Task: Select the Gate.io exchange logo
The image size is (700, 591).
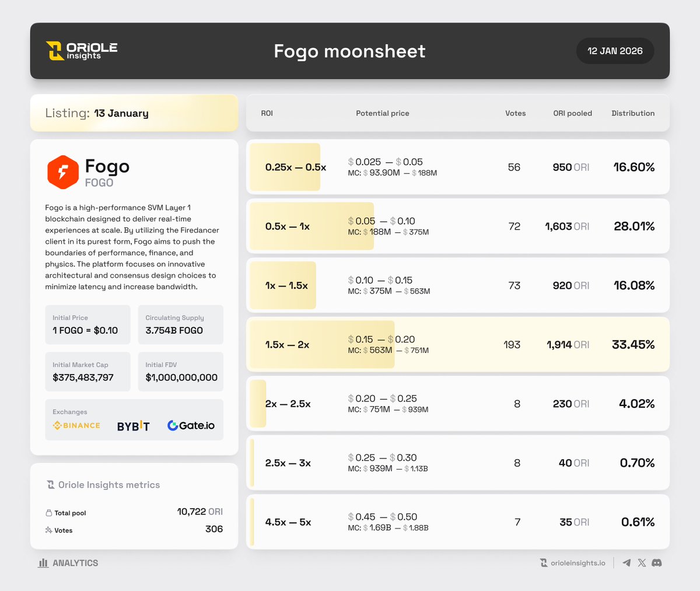Action: pyautogui.click(x=191, y=425)
